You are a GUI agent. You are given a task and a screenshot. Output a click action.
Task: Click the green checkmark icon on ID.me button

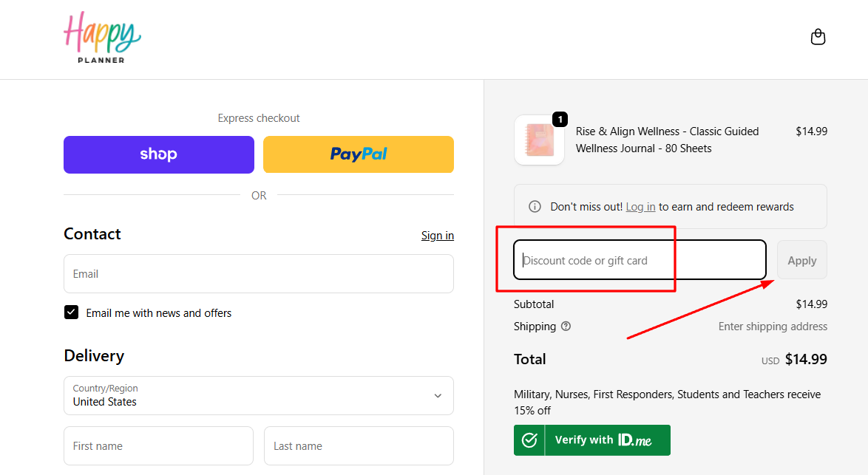529,440
